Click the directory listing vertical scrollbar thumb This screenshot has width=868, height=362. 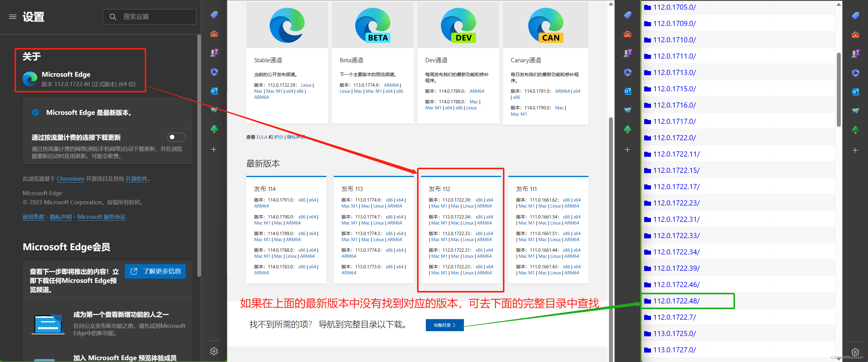(x=839, y=89)
